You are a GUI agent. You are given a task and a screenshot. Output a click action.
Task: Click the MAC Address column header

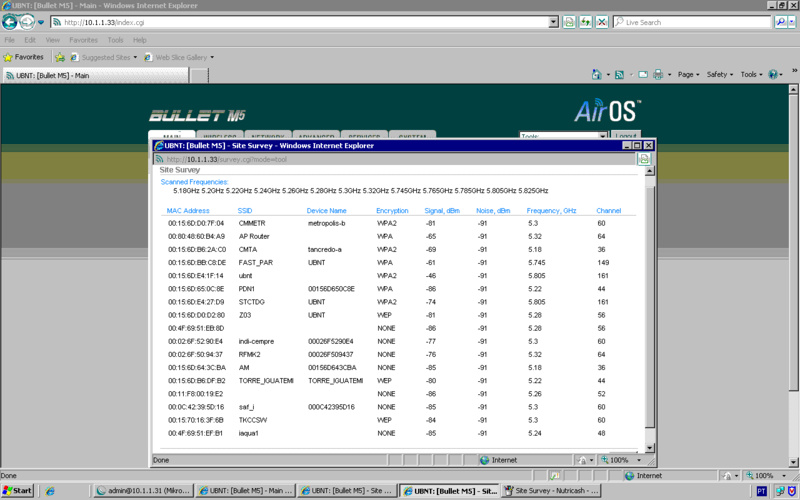188,211
